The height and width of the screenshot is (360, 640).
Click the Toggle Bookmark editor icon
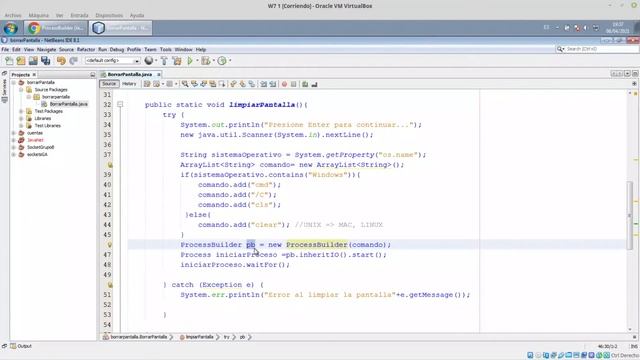tap(252, 84)
